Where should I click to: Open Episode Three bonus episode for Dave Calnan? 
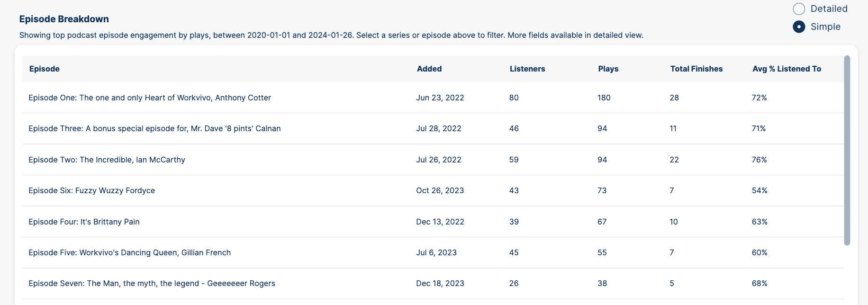click(x=154, y=128)
